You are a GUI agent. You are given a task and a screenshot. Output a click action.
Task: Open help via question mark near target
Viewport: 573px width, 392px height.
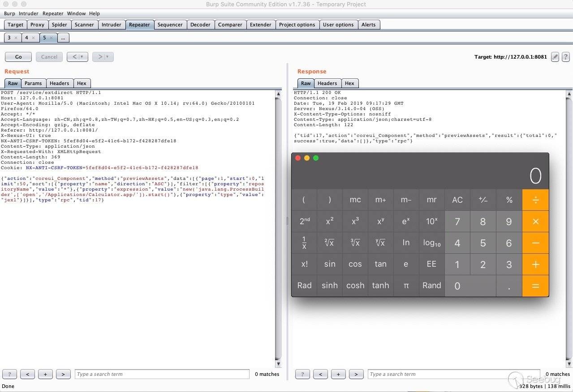pos(566,57)
